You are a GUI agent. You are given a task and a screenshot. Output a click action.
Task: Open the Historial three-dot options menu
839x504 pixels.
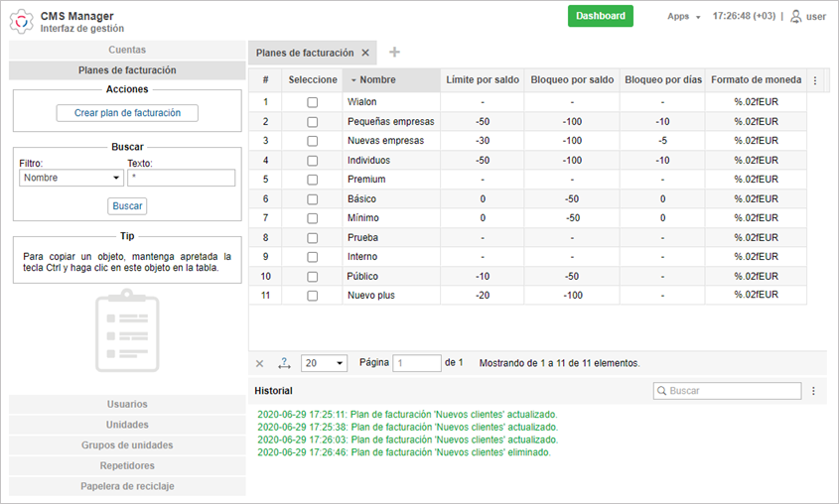point(813,391)
